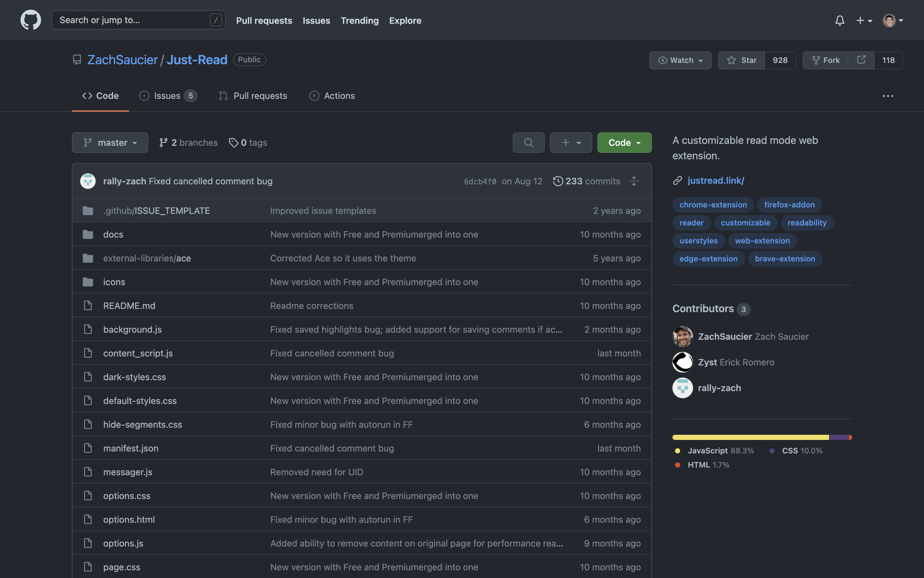Viewport: 924px width, 578px height.
Task: Click the dark-styles.css file icon
Action: point(88,377)
